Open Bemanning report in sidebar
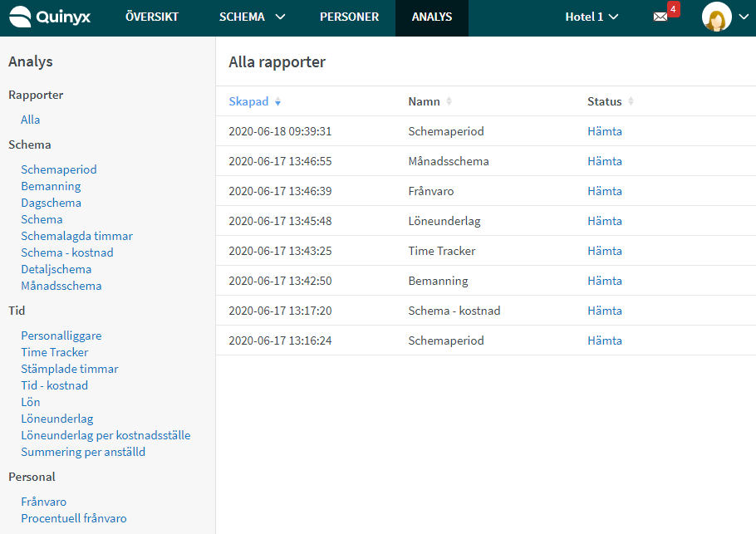This screenshot has height=534, width=756. [x=52, y=186]
